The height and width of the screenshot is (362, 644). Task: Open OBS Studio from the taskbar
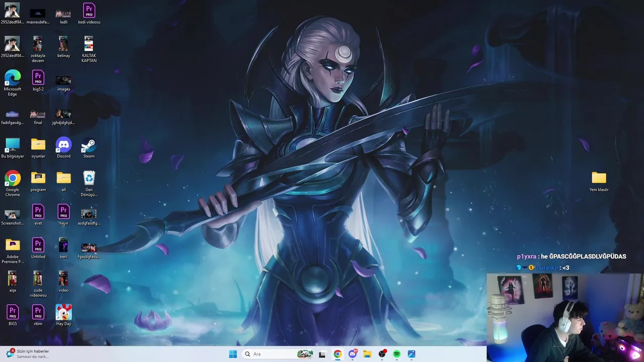[x=382, y=354]
